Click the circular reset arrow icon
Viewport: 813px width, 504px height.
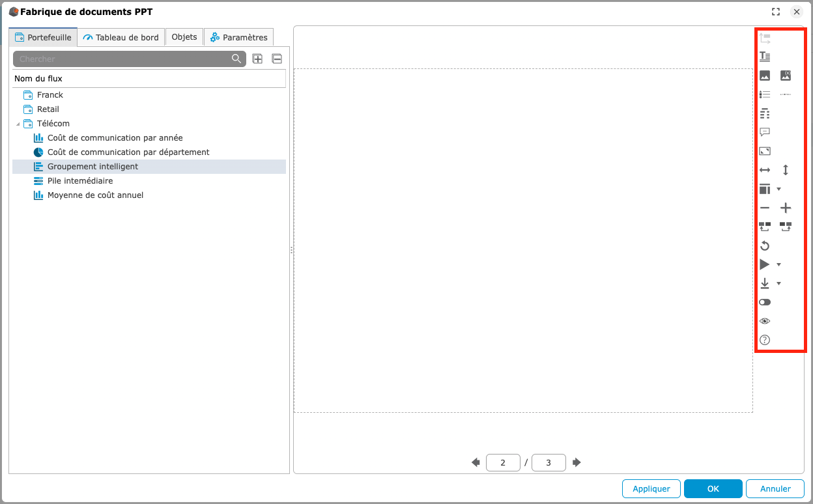(765, 245)
